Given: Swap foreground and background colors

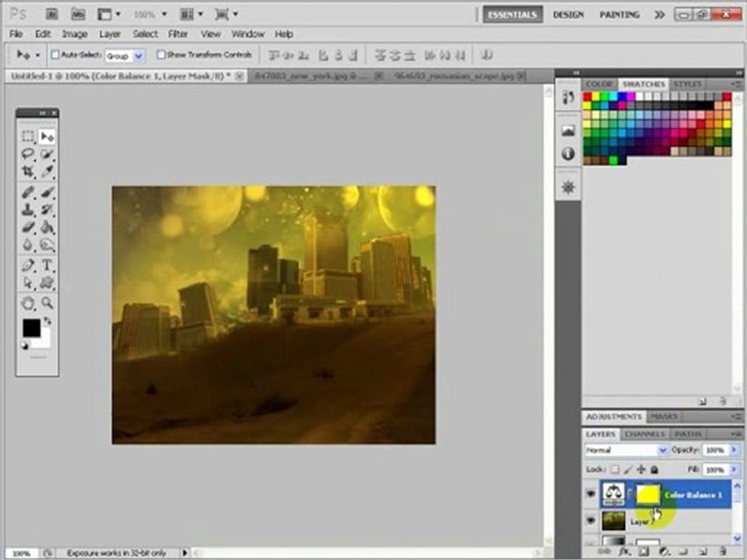Looking at the screenshot, I should [x=47, y=321].
